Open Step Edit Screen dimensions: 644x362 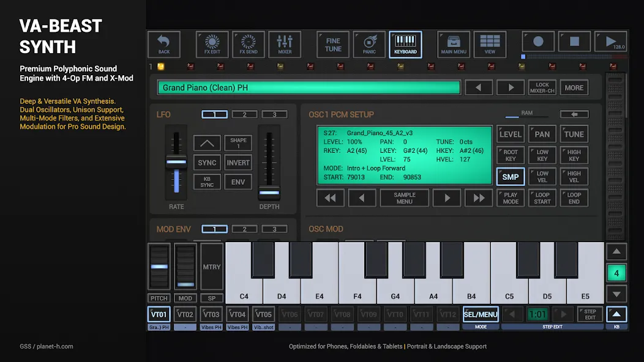point(590,314)
